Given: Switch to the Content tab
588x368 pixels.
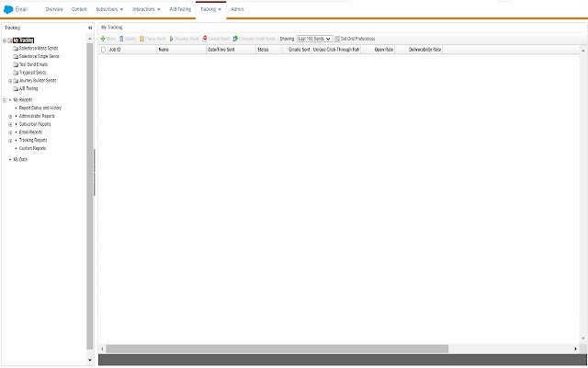Looking at the screenshot, I should (79, 9).
